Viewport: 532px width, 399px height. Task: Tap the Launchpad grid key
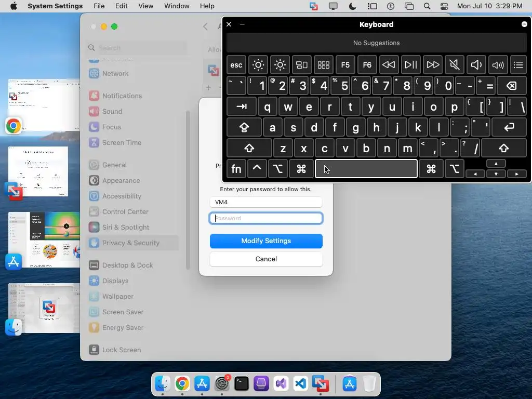pyautogui.click(x=323, y=65)
